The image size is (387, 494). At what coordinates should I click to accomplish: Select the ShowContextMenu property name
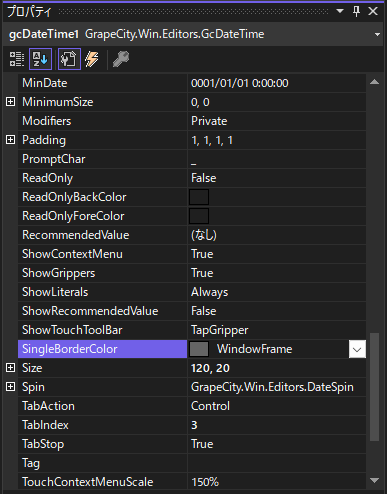72,254
